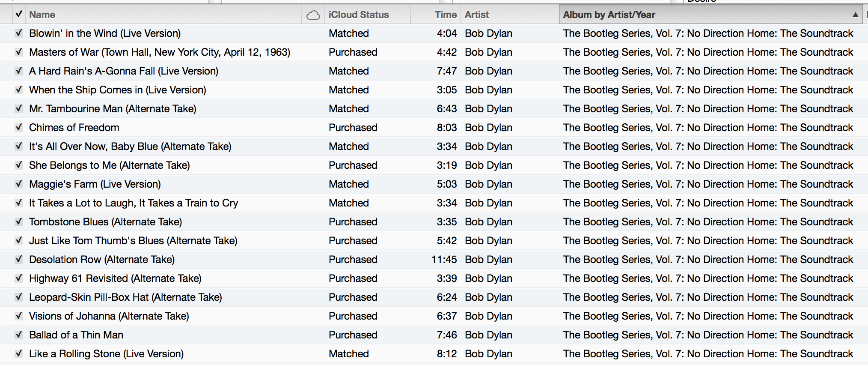The width and height of the screenshot is (868, 365).
Task: Click album name on Tombstone Blues row
Action: [708, 222]
